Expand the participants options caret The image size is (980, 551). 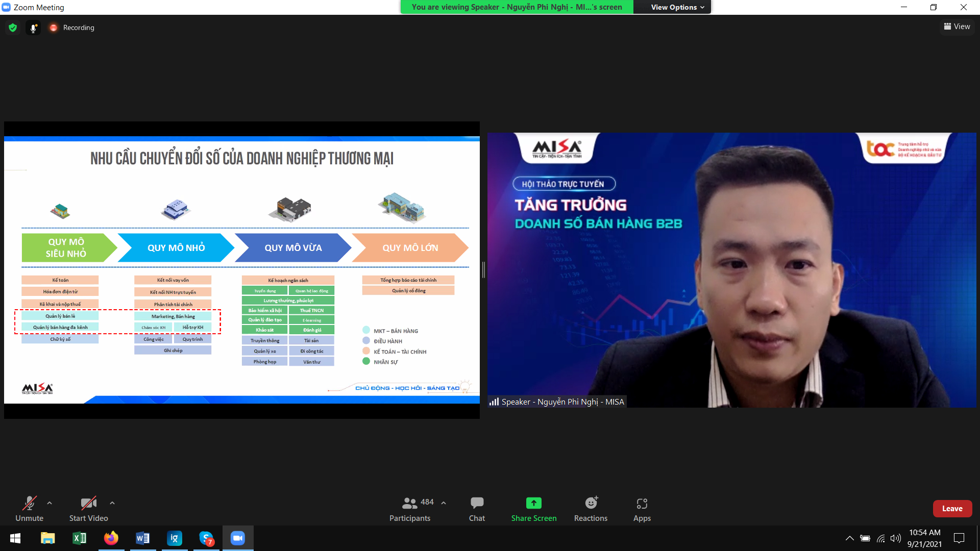(x=444, y=503)
